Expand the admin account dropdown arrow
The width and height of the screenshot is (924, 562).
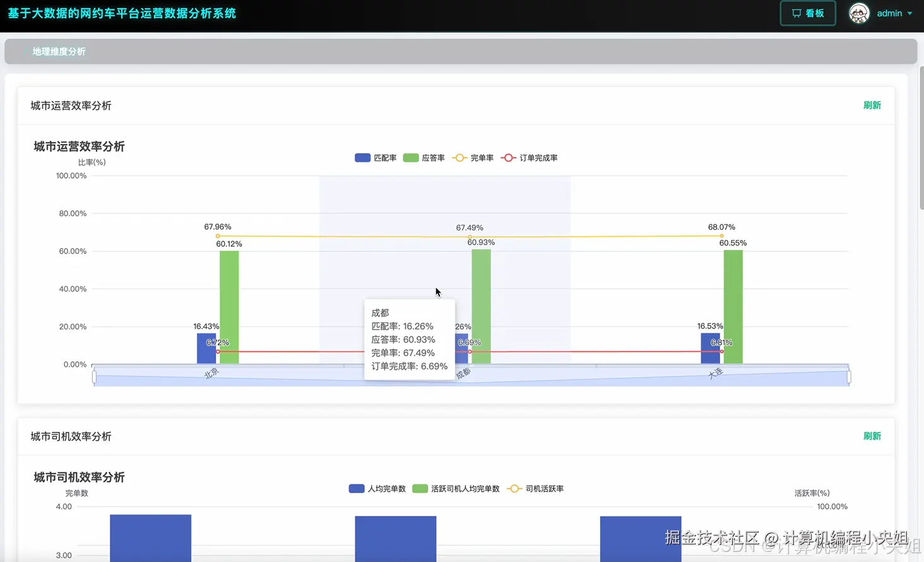(x=910, y=13)
